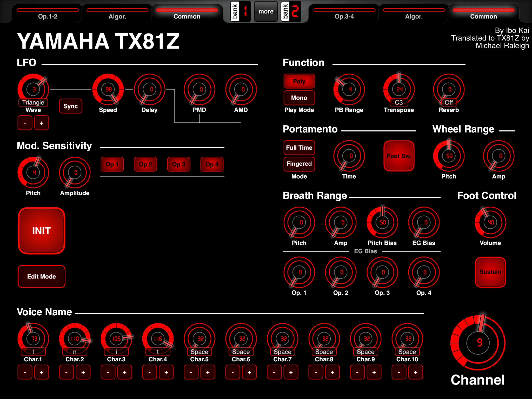Image resolution: width=532 pixels, height=399 pixels.
Task: Toggle Op 3 modulation sensitivity
Action: pyautogui.click(x=179, y=164)
